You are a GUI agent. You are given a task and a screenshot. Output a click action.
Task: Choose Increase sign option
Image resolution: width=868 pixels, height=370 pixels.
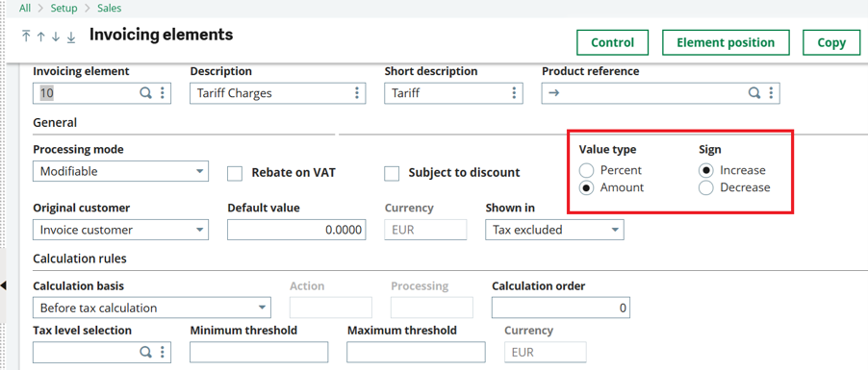pyautogui.click(x=705, y=170)
